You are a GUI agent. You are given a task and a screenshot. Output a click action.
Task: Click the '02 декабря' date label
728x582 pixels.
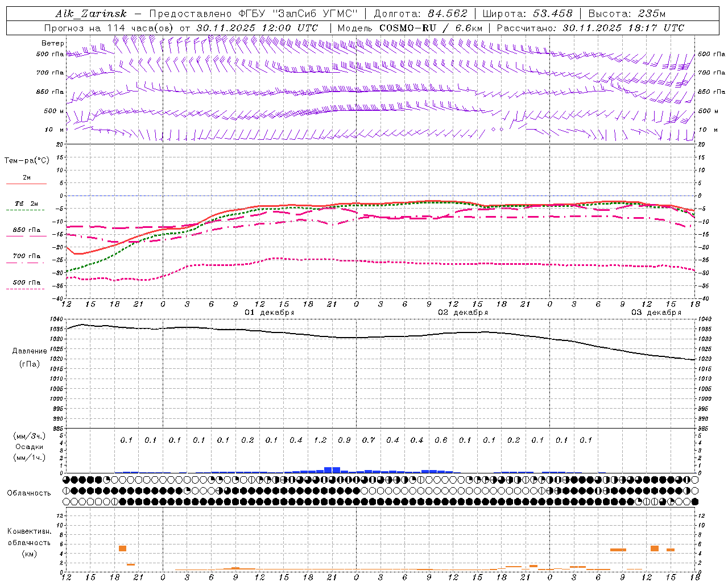(463, 313)
